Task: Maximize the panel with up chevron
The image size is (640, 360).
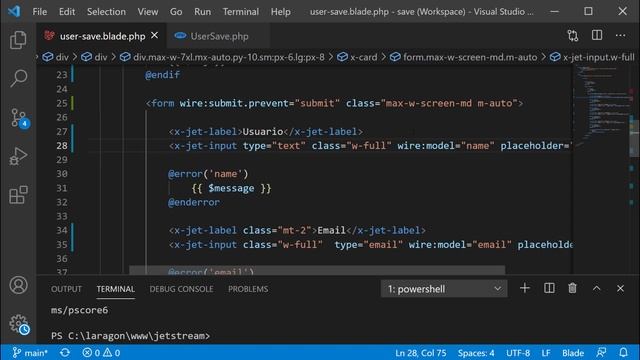Action: tap(596, 288)
